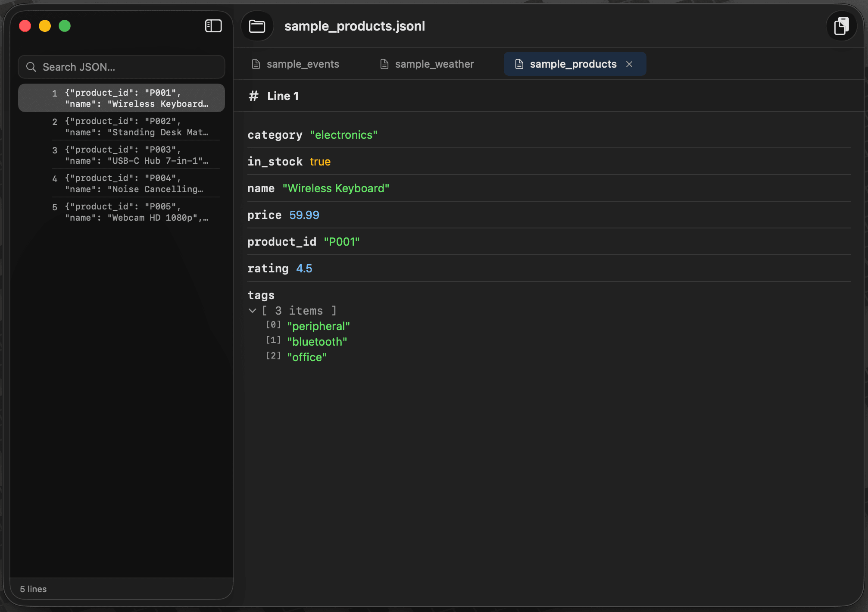The width and height of the screenshot is (868, 612).
Task: Click the yellow minimize window button
Action: click(45, 26)
